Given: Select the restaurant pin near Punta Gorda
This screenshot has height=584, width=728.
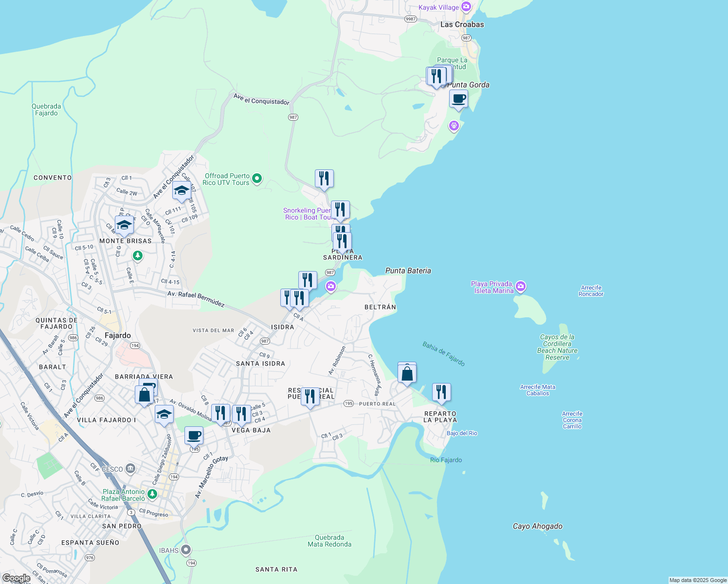Looking at the screenshot, I should [x=437, y=75].
